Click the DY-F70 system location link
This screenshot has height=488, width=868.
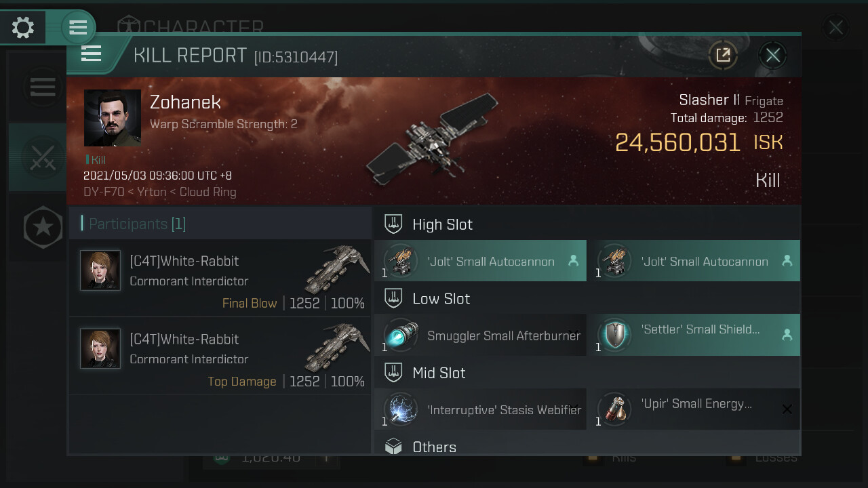coord(104,192)
